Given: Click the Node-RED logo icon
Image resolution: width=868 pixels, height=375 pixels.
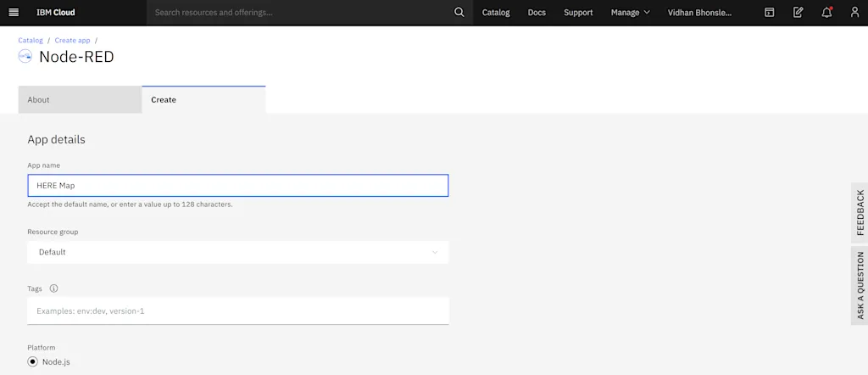Looking at the screenshot, I should click(25, 56).
